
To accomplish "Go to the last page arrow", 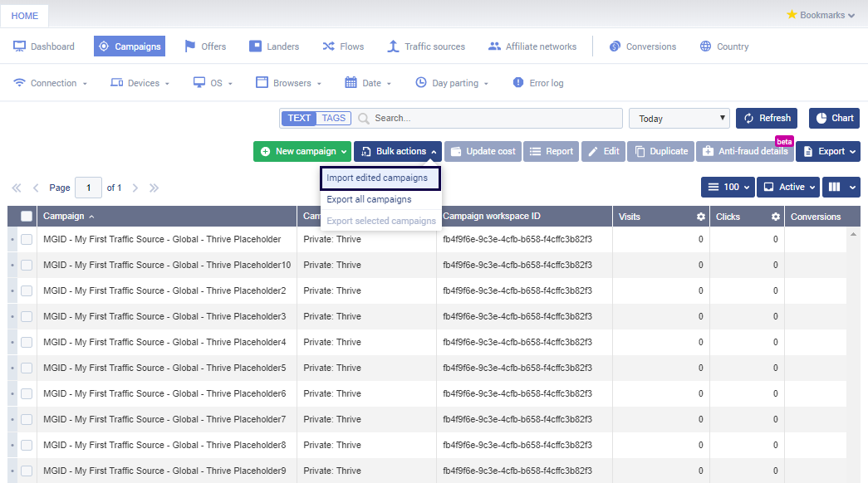I will pos(154,188).
